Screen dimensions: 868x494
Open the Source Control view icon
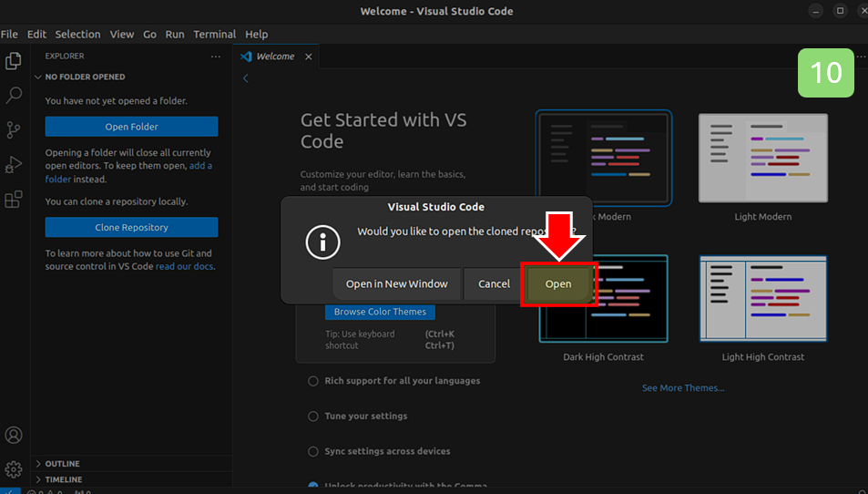coord(14,130)
